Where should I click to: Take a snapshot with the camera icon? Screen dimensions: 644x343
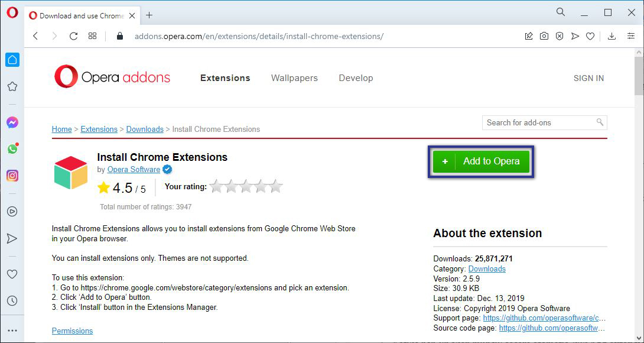click(x=544, y=36)
